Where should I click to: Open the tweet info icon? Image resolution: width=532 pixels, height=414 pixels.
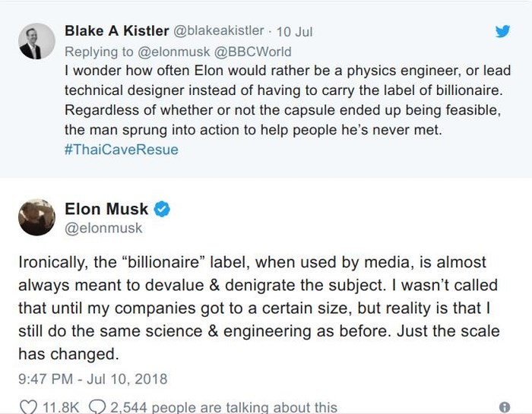pos(504,407)
